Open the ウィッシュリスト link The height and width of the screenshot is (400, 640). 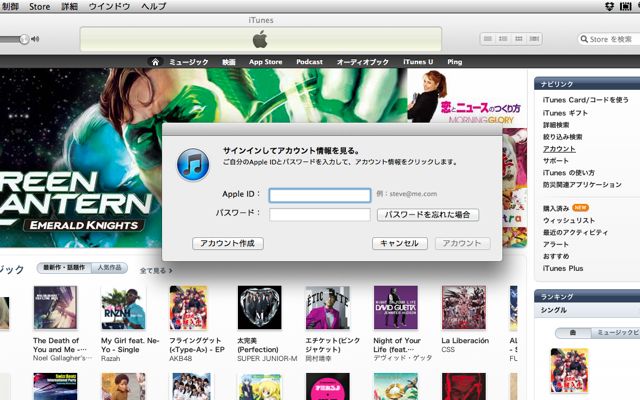(569, 220)
